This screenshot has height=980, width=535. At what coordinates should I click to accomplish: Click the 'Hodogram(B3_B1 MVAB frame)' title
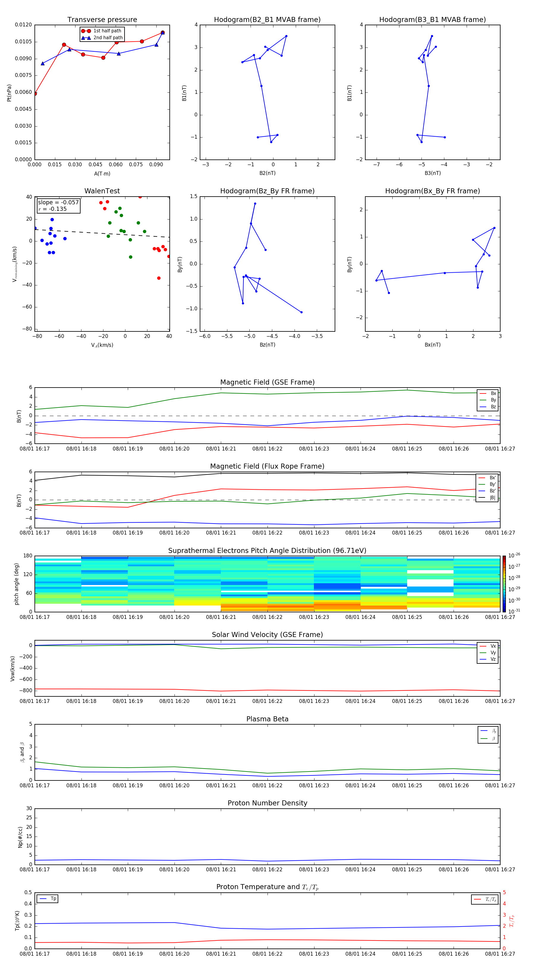432,20
